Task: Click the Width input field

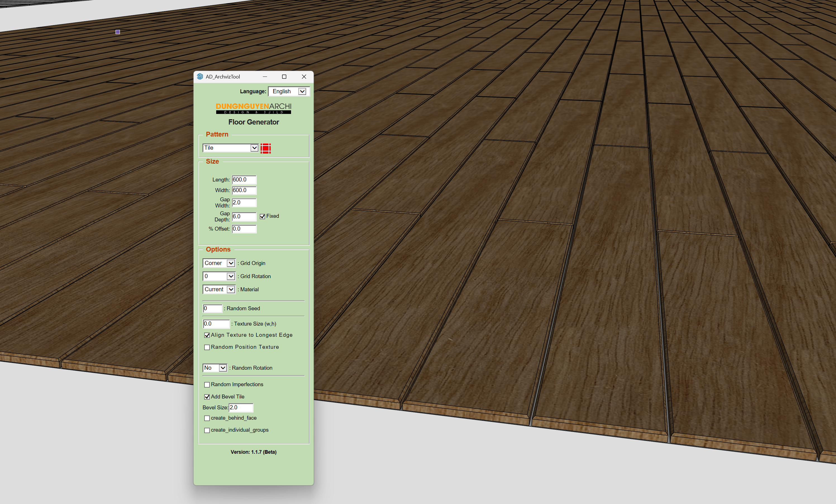Action: (x=244, y=190)
